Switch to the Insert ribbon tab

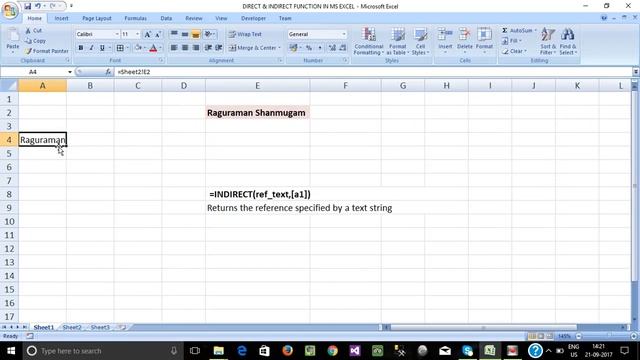(x=62, y=18)
